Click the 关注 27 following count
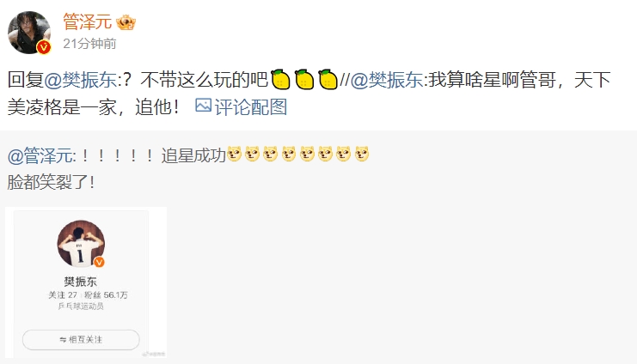This screenshot has width=637, height=364. click(63, 295)
